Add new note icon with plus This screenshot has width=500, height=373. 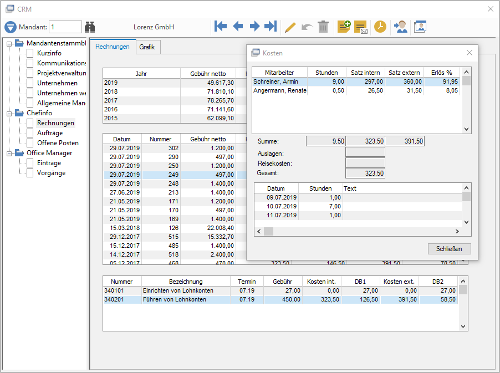click(x=344, y=27)
